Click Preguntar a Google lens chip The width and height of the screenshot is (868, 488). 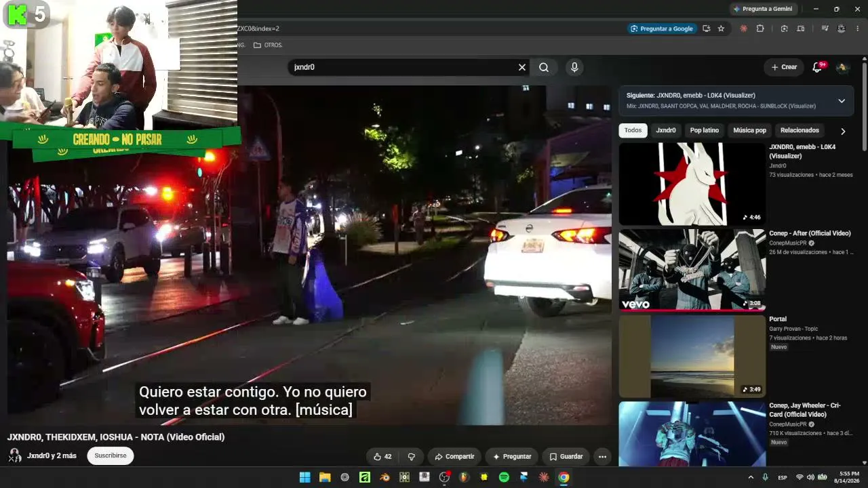click(662, 28)
